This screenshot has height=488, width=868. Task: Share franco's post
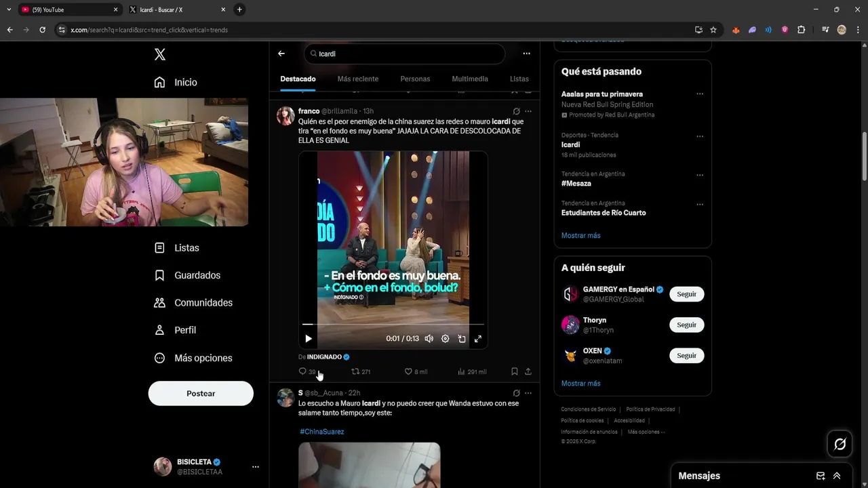pyautogui.click(x=528, y=371)
